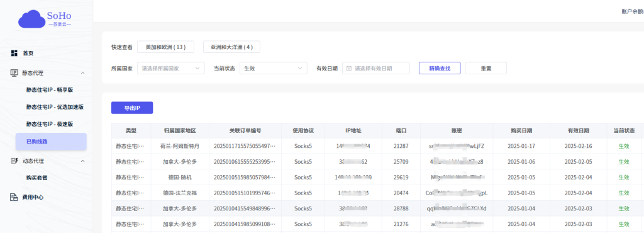Click the 费用中心 sidebar icon
Screen dimensions: 644x233
pyautogui.click(x=14, y=197)
